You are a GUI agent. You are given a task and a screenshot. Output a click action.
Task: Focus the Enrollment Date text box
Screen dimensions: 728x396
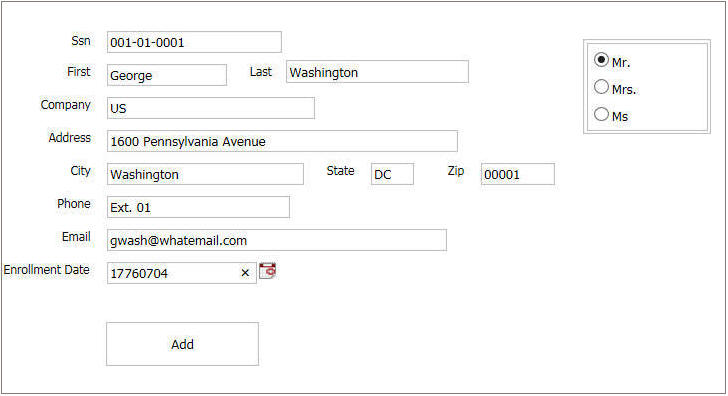[x=182, y=273]
